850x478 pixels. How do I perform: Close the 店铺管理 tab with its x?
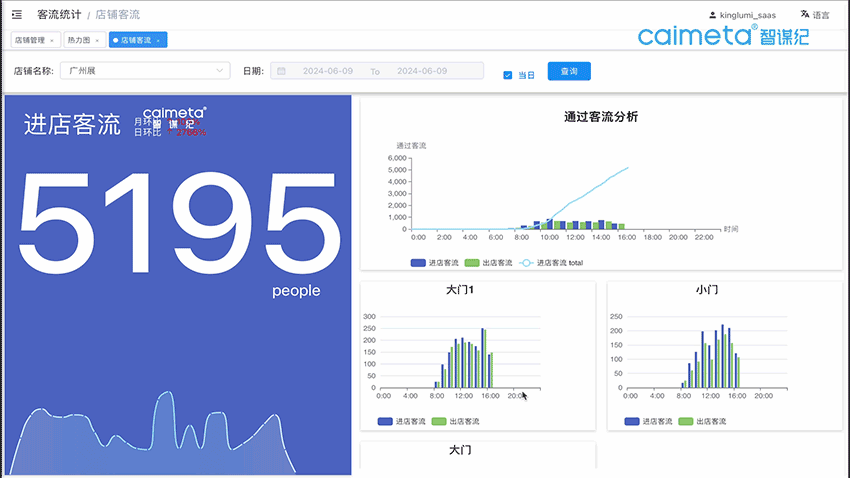click(x=52, y=40)
